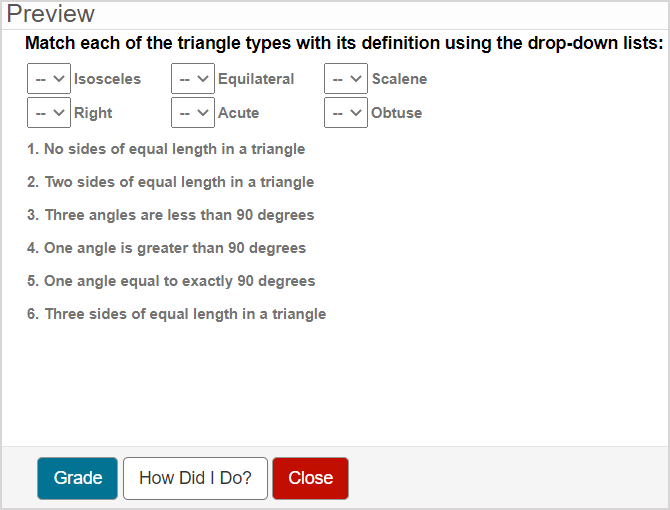Viewport: 670px width, 510px height.
Task: Expand the Right triangle drop-down
Action: point(48,113)
